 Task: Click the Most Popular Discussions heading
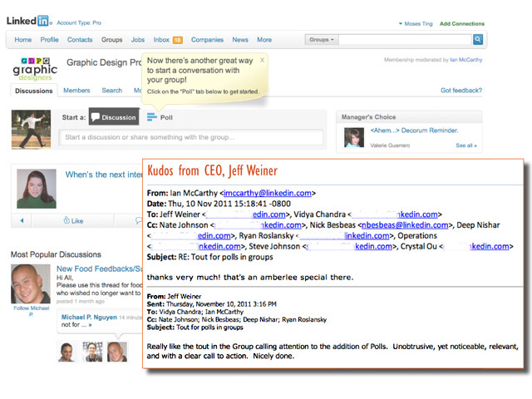click(56, 254)
